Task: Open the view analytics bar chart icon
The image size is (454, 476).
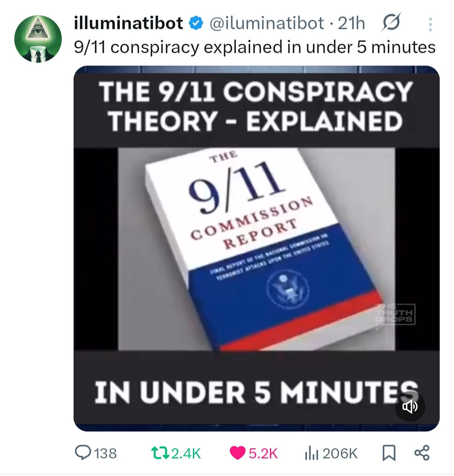Action: (311, 454)
